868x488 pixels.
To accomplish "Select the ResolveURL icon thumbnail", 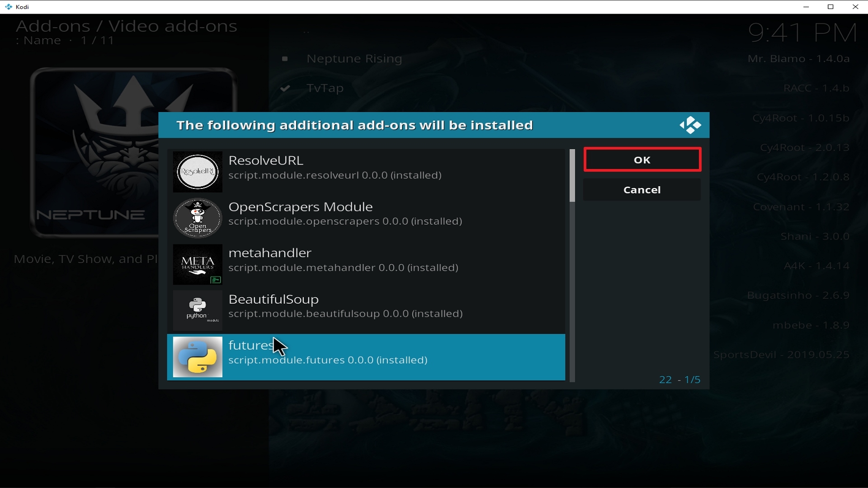I will (198, 172).
